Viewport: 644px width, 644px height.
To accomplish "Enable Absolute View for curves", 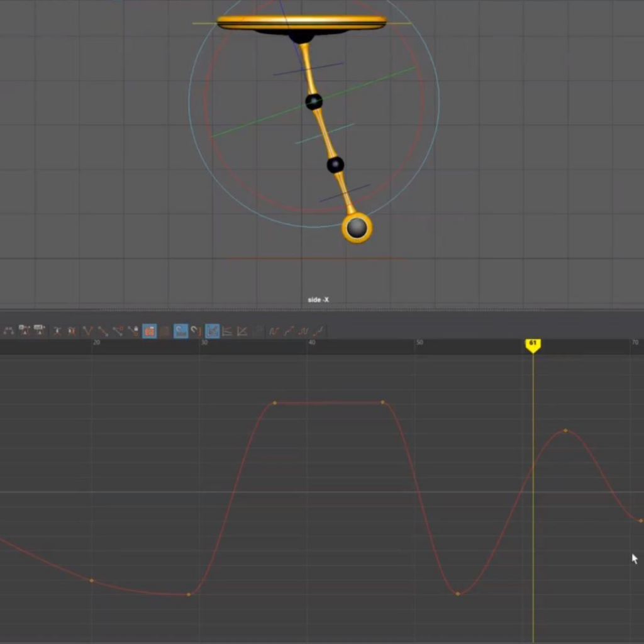I will tap(212, 331).
